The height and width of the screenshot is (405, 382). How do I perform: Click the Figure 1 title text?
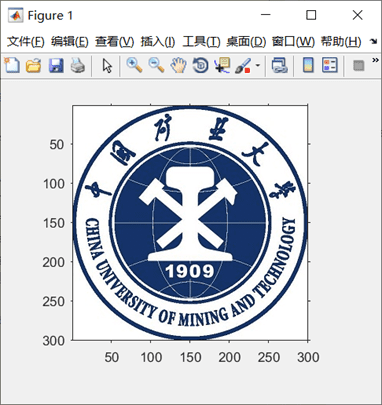[x=50, y=15]
